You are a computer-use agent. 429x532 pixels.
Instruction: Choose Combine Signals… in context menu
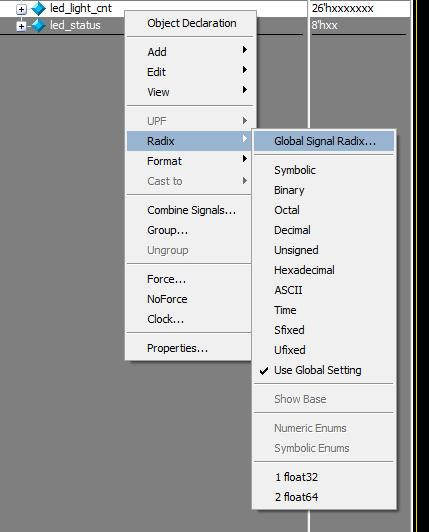189,210
